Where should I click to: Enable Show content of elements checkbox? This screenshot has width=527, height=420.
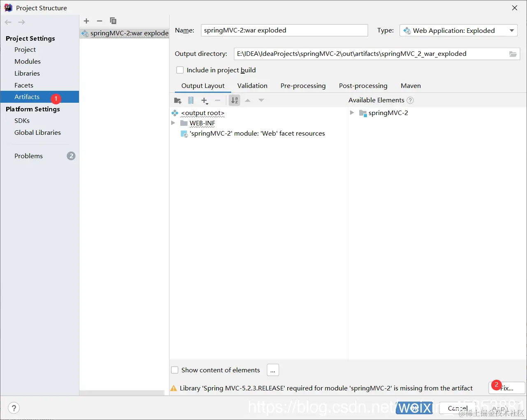tap(175, 370)
